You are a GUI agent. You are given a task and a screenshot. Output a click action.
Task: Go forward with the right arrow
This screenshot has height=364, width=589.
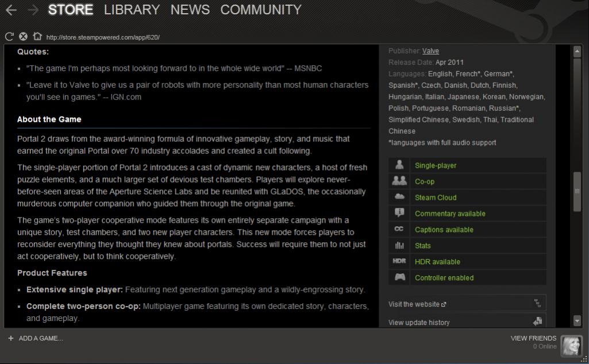(x=33, y=10)
